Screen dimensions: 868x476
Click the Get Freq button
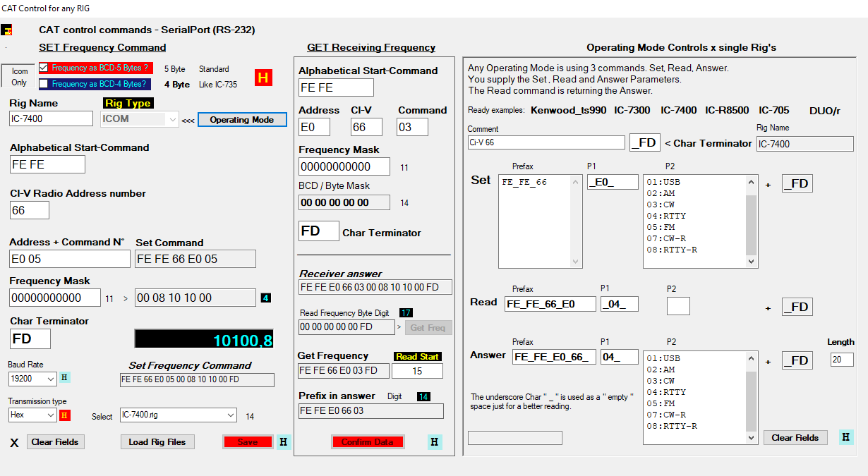click(x=428, y=327)
